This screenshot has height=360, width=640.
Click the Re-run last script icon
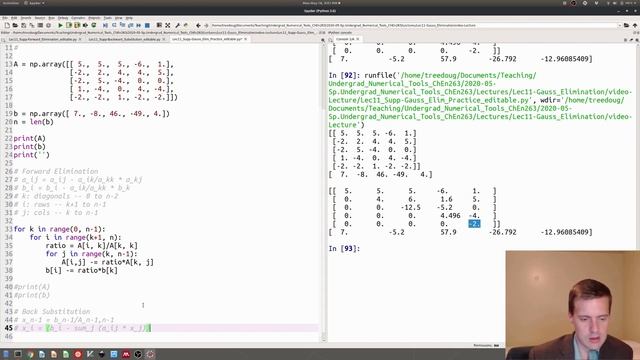93,25
